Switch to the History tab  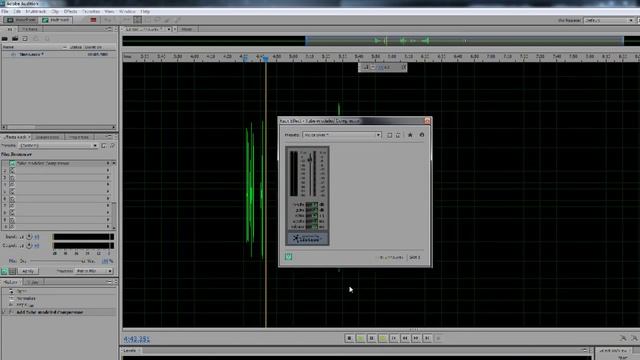(11, 282)
